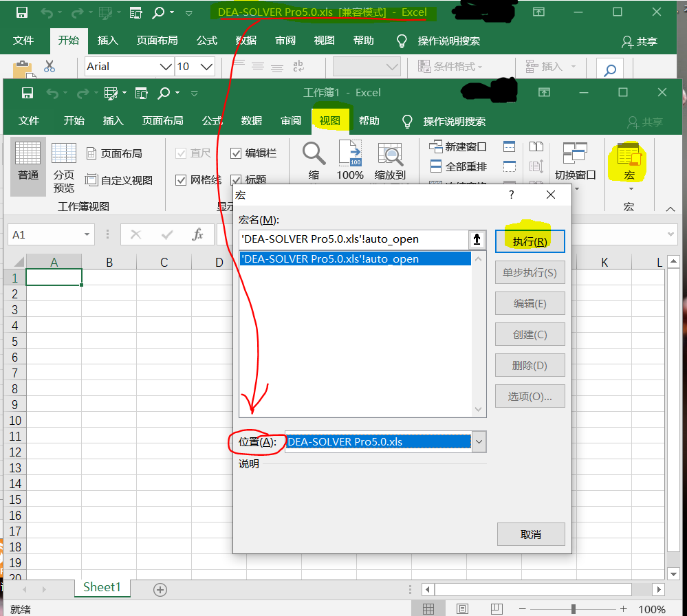Viewport: 687px width, 616px height.
Task: Open the Data (数据) ribbon tab
Action: click(x=252, y=121)
